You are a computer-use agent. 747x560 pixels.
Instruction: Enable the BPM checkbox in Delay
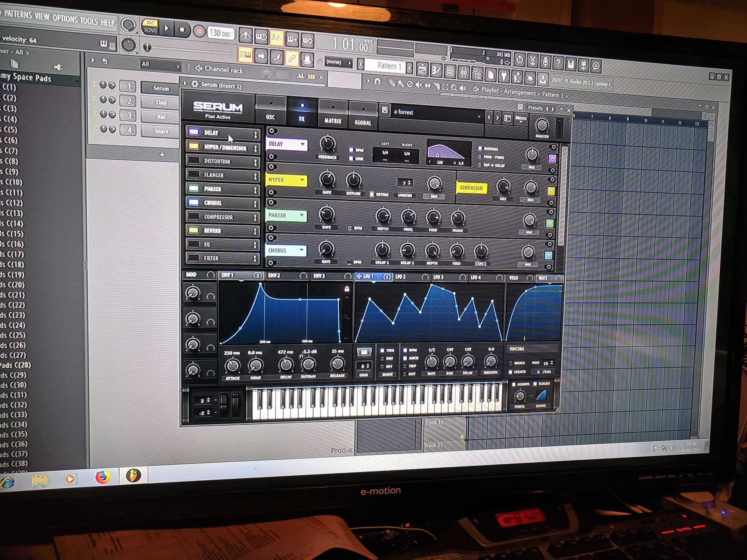point(351,150)
